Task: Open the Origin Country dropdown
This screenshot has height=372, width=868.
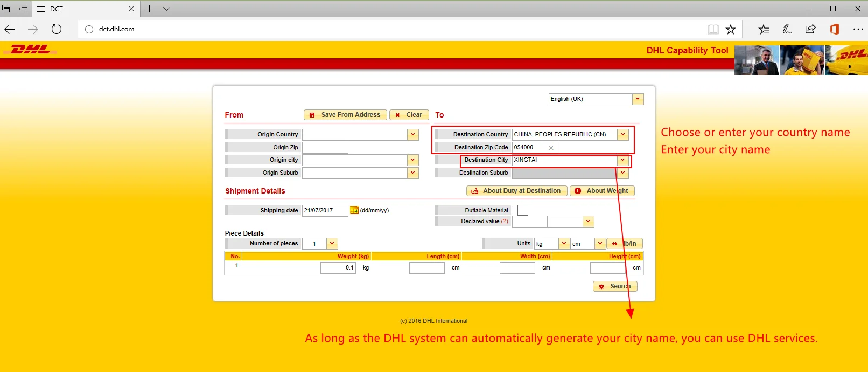Action: [x=413, y=135]
